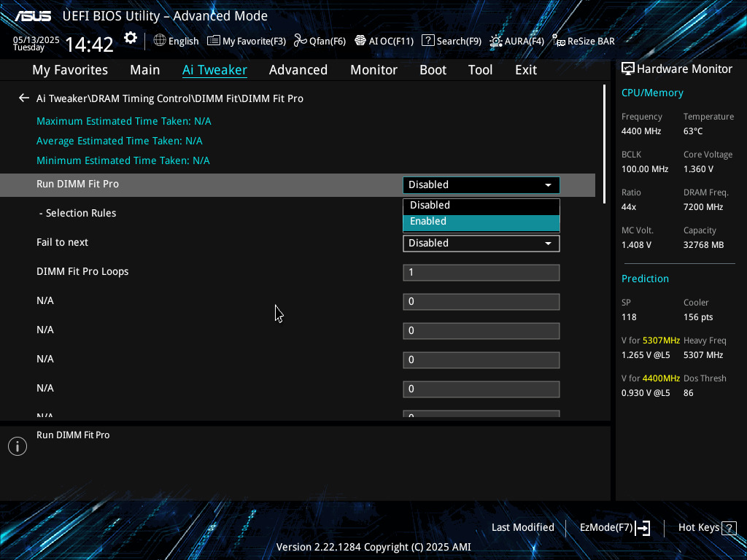The image size is (747, 560).
Task: Click Maximum Estimated Time Taken text
Action: click(124, 122)
